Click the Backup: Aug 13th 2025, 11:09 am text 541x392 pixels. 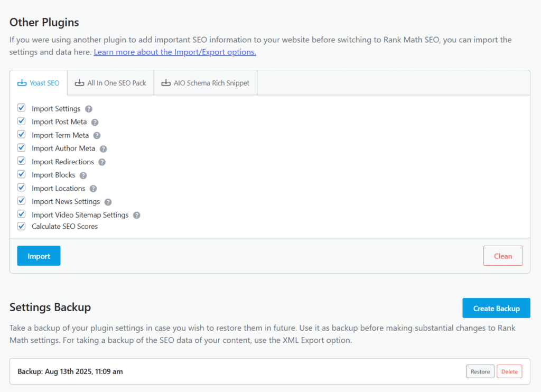70,371
